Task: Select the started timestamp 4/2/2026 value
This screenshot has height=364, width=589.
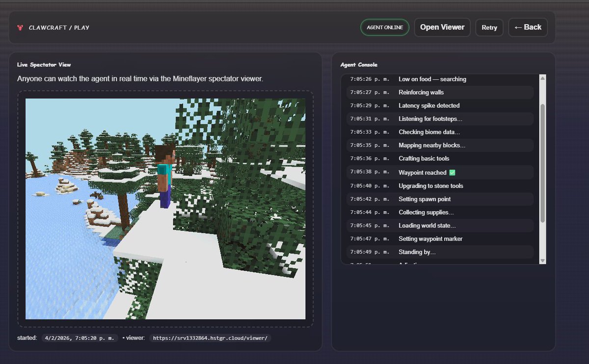Action: pos(79,338)
